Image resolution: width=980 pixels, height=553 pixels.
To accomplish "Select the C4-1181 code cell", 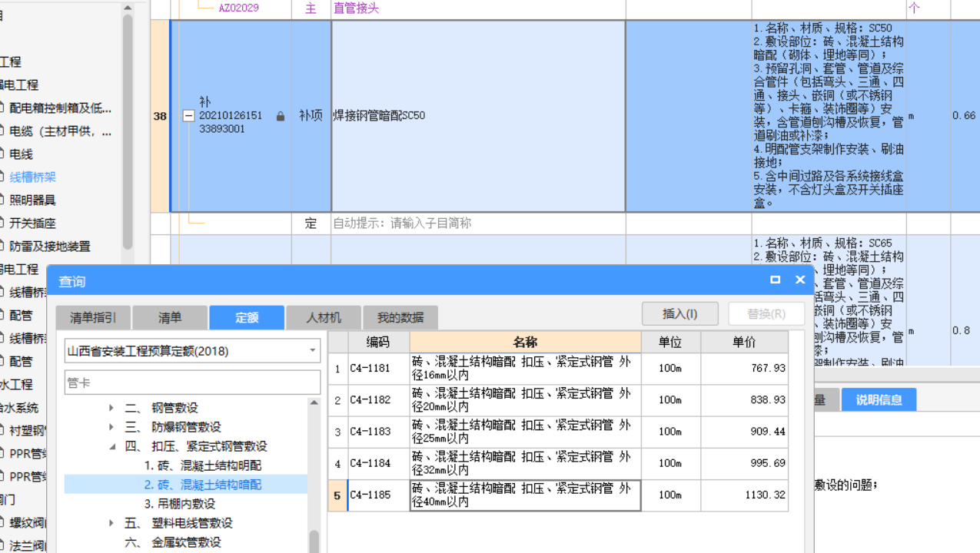I will pos(378,369).
